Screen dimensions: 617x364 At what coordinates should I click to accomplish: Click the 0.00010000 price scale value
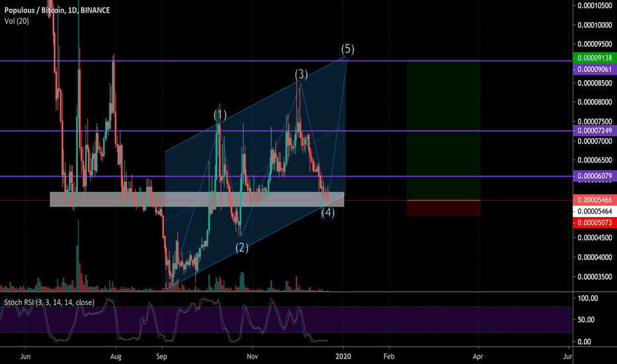(x=594, y=24)
